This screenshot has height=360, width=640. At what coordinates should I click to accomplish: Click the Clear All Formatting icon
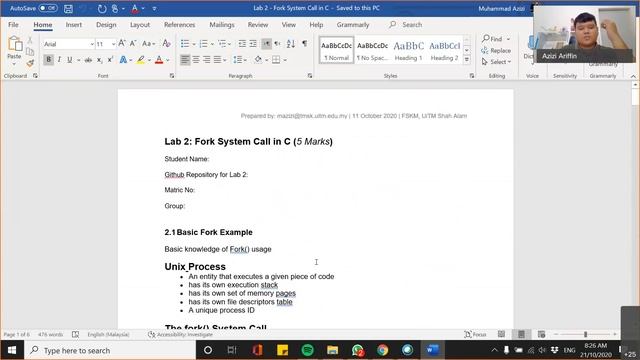pos(166,43)
